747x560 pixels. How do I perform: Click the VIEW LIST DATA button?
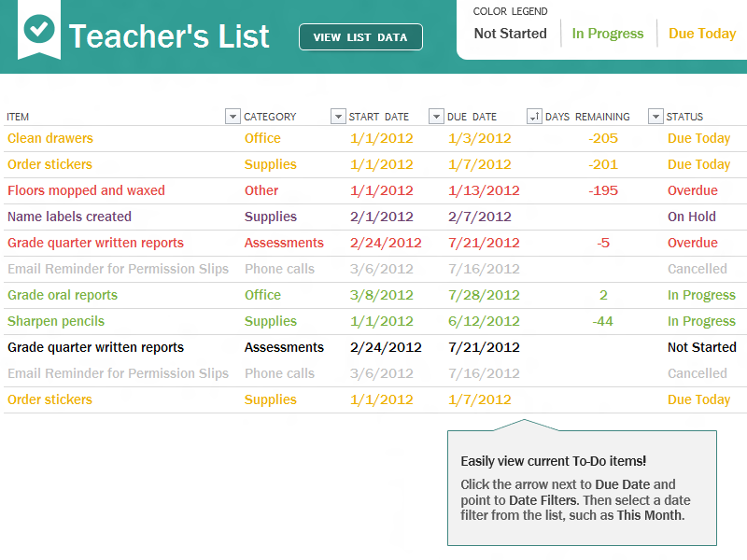click(x=360, y=37)
